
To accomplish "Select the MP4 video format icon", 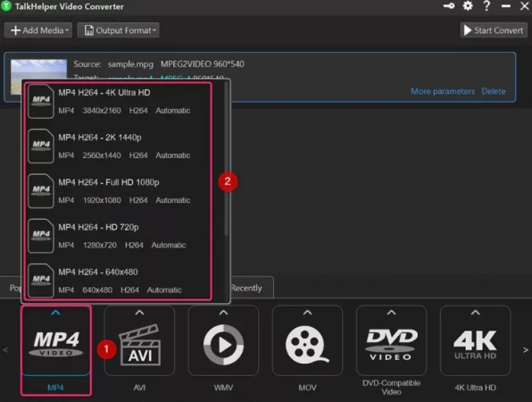I will 56,344.
